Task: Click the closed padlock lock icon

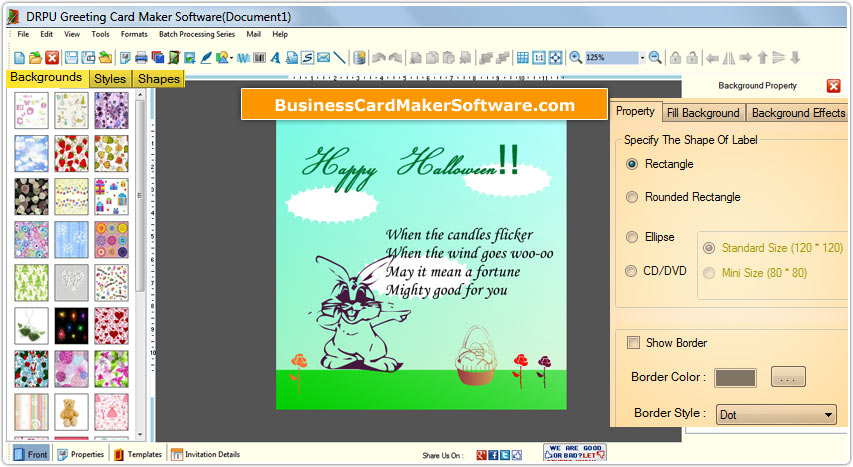Action: (x=676, y=58)
